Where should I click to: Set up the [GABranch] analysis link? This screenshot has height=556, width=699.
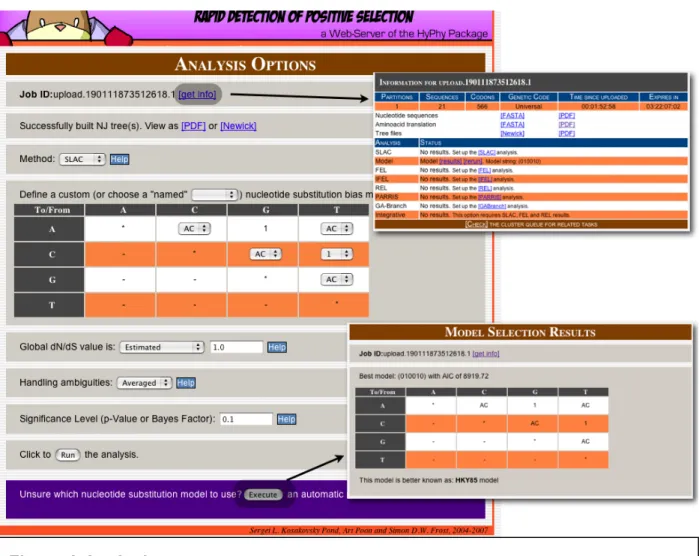(492, 206)
